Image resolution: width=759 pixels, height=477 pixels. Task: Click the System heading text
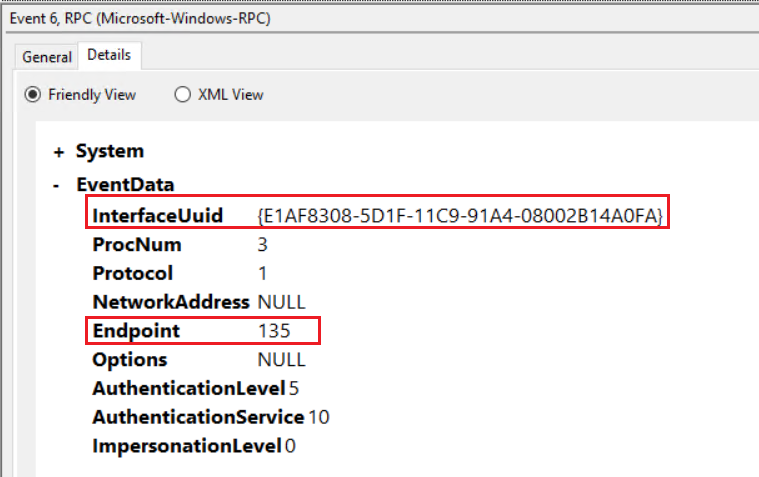[110, 151]
